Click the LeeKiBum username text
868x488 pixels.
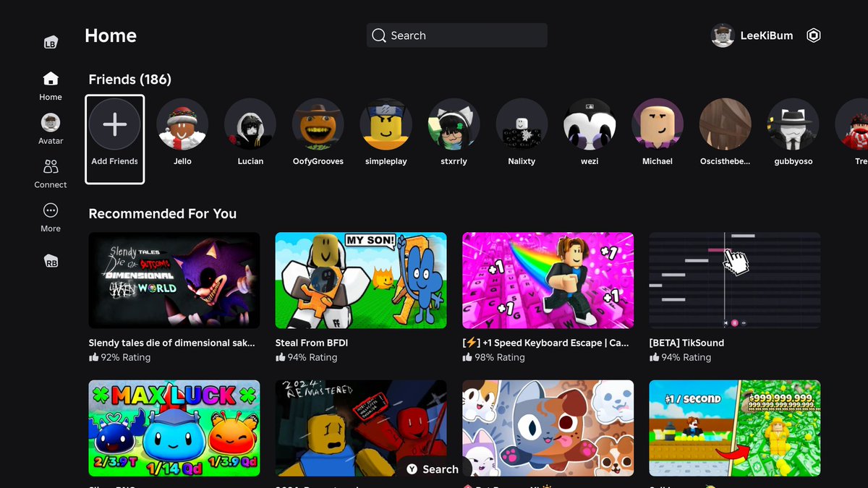[x=767, y=35]
